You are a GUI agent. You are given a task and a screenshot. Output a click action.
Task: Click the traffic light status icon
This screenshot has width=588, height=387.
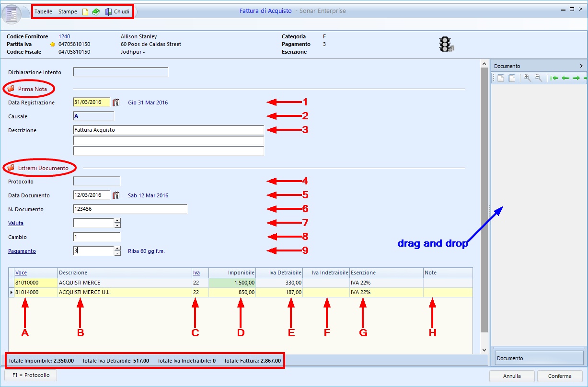pos(446,44)
